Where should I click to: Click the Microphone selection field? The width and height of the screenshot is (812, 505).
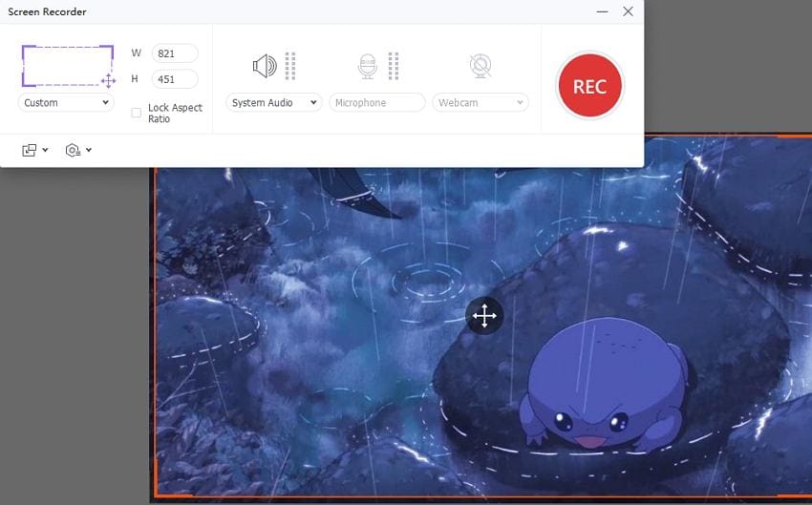[377, 102]
